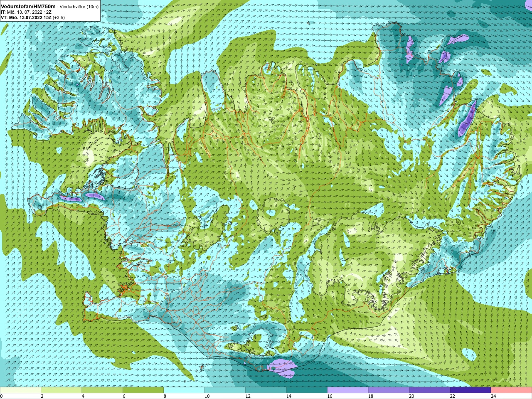The image size is (532, 399).
Task: Click the valid time "VT: Mið. 13.07.2022 15Z"
Action: (x=26, y=17)
